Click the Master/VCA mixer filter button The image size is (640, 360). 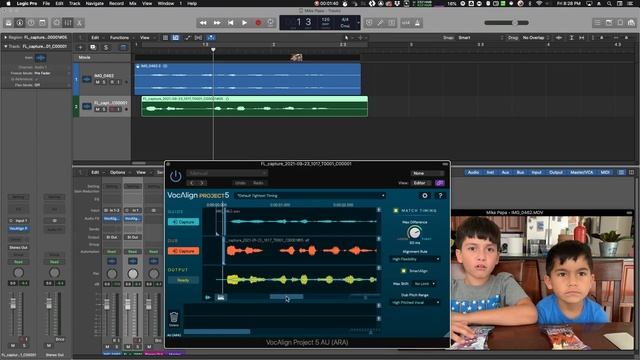[582, 172]
